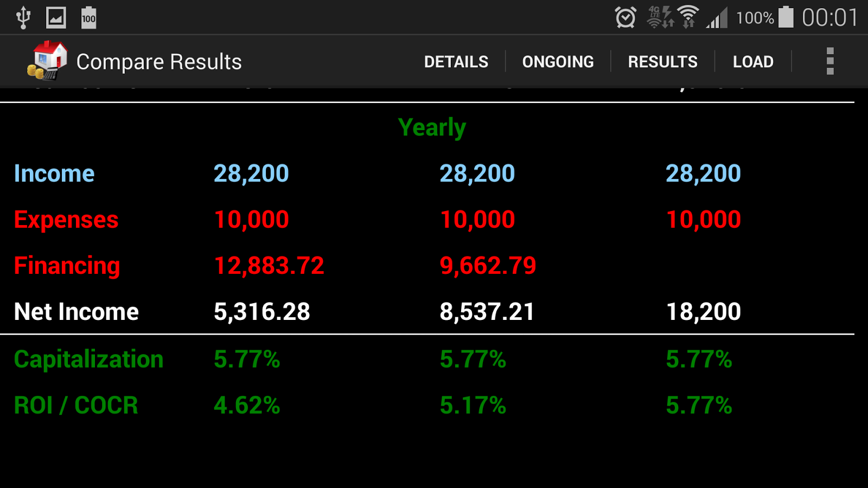Tap the USB connection status icon
The image size is (868, 488).
pos(23,17)
